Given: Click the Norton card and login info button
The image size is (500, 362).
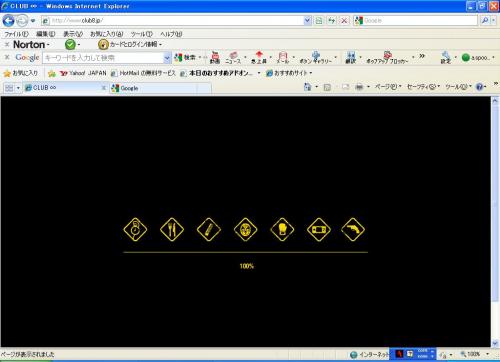Looking at the screenshot, I should (x=130, y=44).
